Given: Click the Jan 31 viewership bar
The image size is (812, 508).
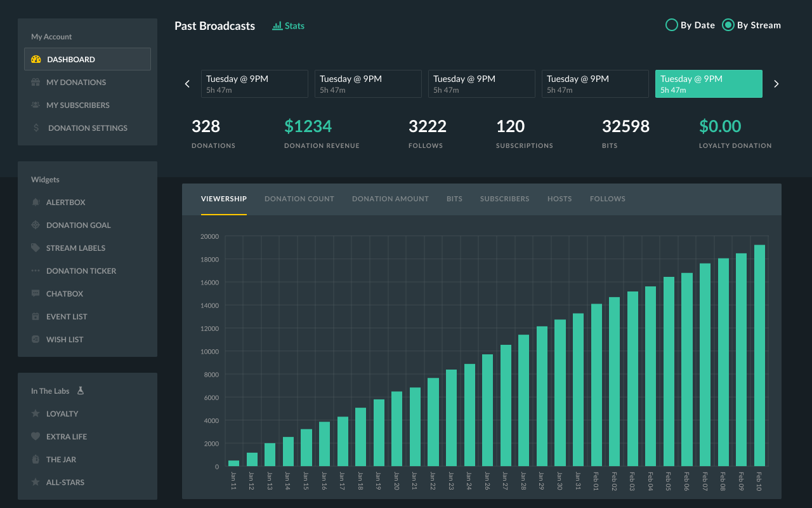Looking at the screenshot, I should coord(578,390).
